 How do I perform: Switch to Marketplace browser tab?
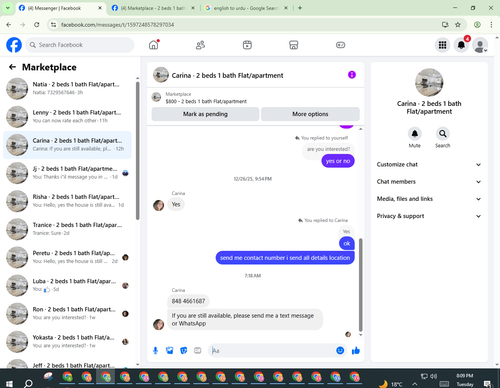(152, 8)
